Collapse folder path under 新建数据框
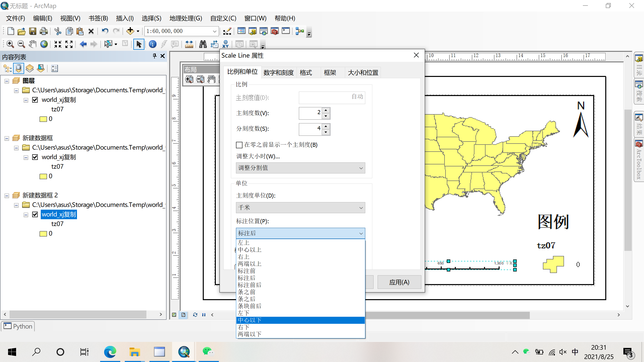 (x=16, y=148)
